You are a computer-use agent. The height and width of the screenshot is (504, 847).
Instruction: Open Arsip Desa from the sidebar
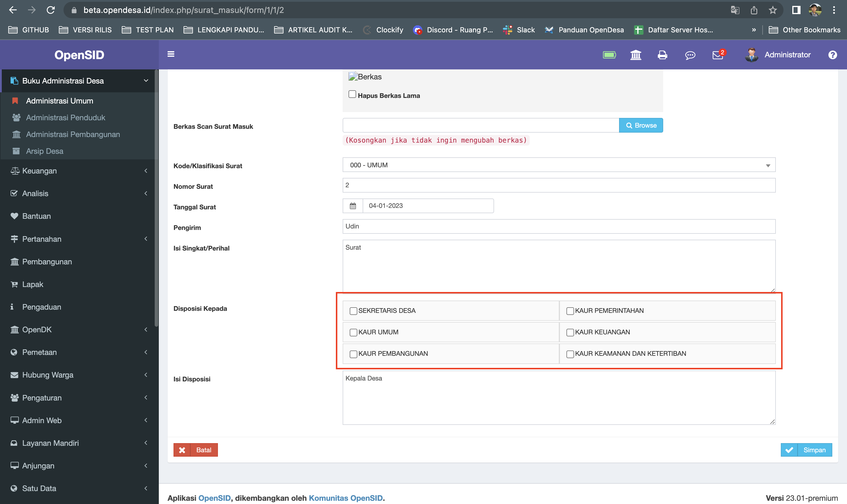coord(44,151)
